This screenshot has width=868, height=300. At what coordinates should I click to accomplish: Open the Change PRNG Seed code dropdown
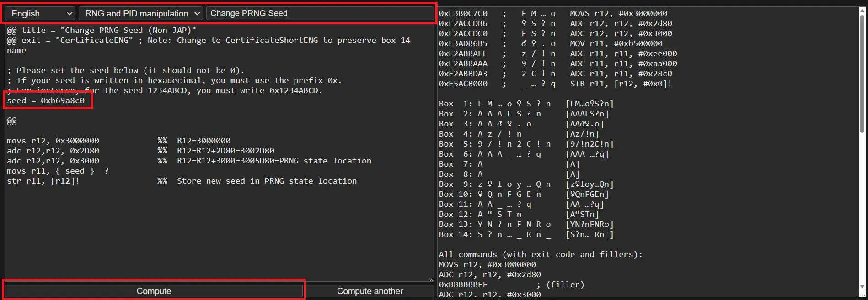(x=320, y=13)
